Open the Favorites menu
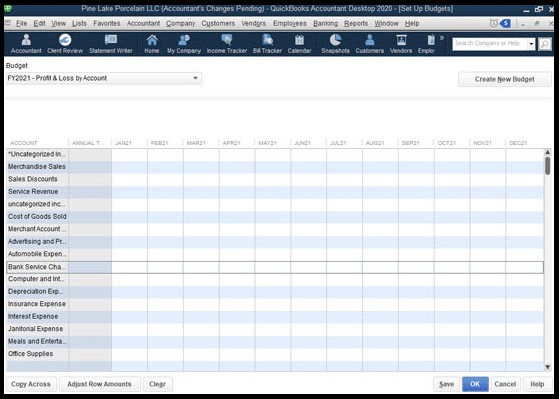The width and height of the screenshot is (560, 399). click(107, 24)
